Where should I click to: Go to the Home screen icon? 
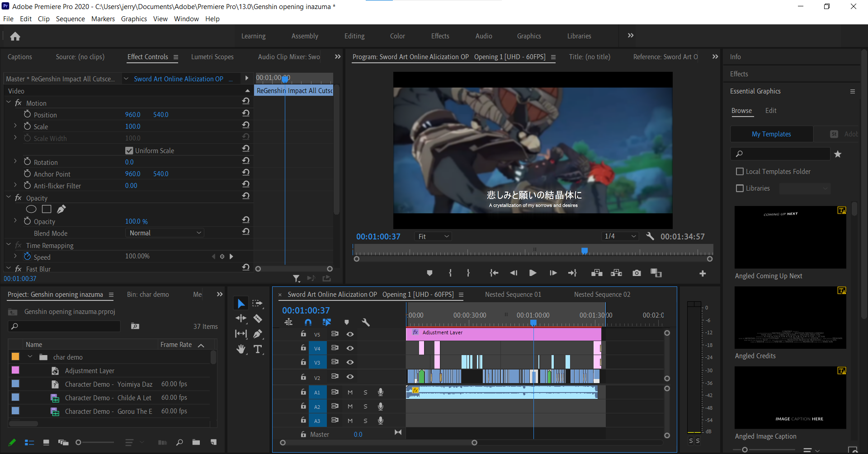pyautogui.click(x=15, y=37)
